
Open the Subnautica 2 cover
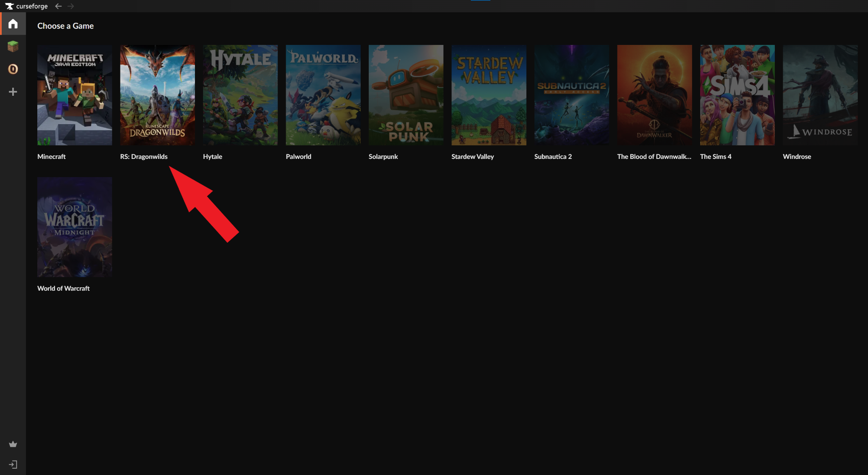[x=572, y=95]
